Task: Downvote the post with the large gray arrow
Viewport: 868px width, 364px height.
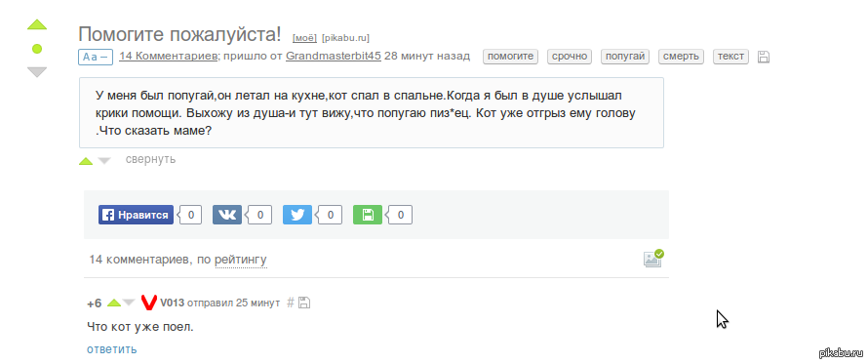Action: [x=37, y=72]
